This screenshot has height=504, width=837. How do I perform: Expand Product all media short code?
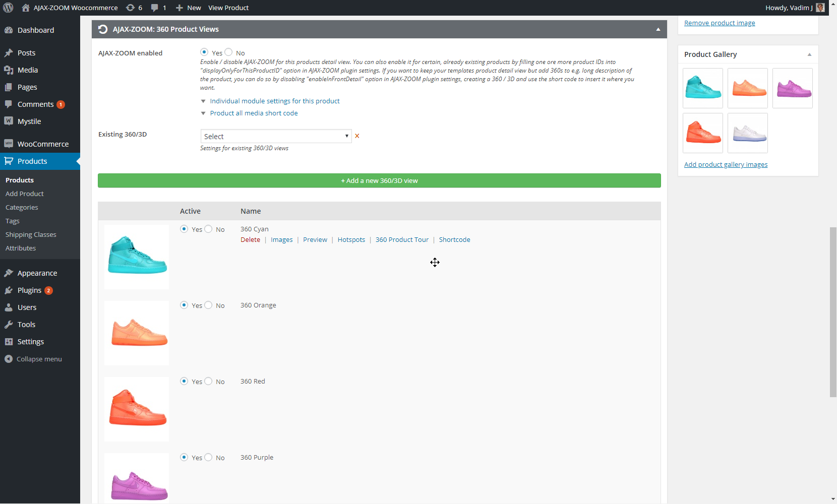pos(254,113)
